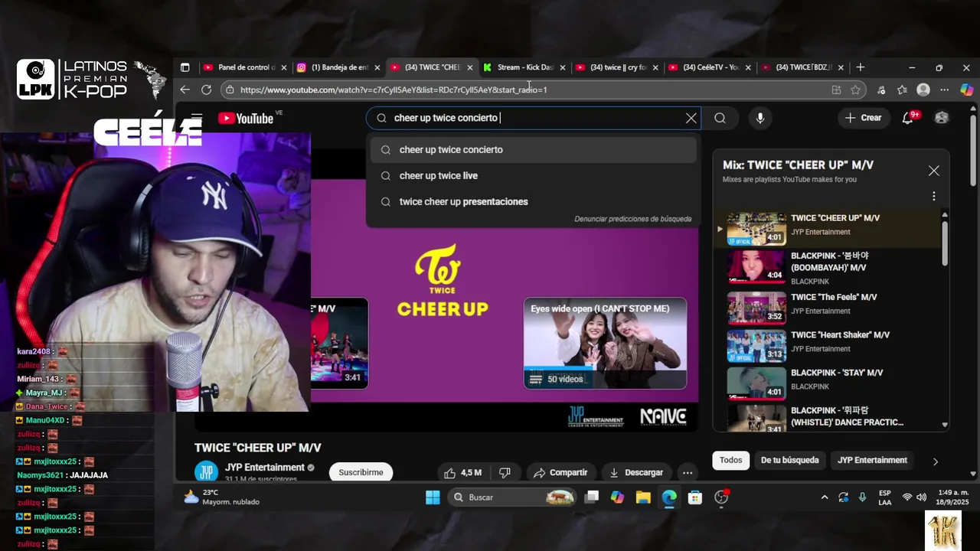Viewport: 980px width, 551px height.
Task: Open File Explorer from the taskbar
Action: tap(643, 497)
